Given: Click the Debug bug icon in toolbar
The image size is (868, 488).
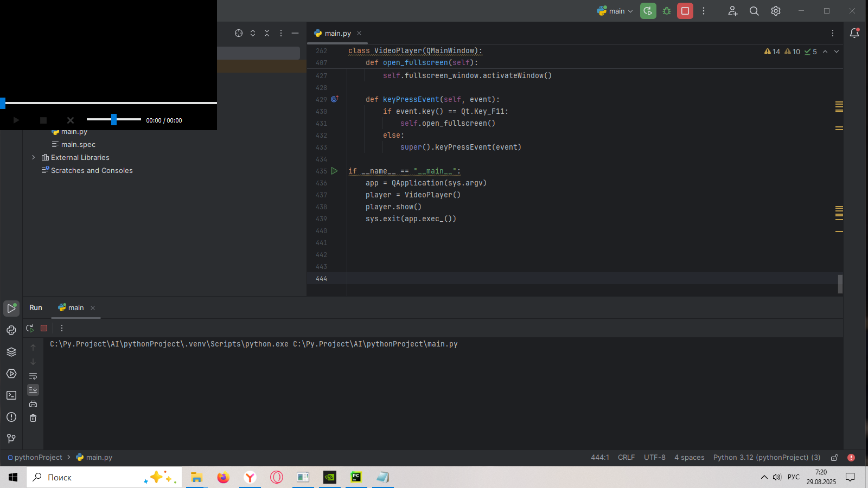Looking at the screenshot, I should pyautogui.click(x=667, y=11).
